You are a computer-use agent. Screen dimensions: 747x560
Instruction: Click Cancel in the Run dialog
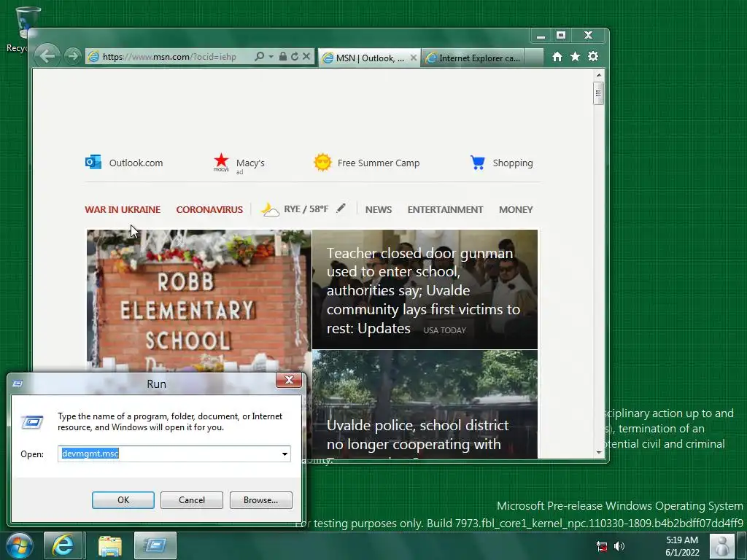pyautogui.click(x=192, y=500)
